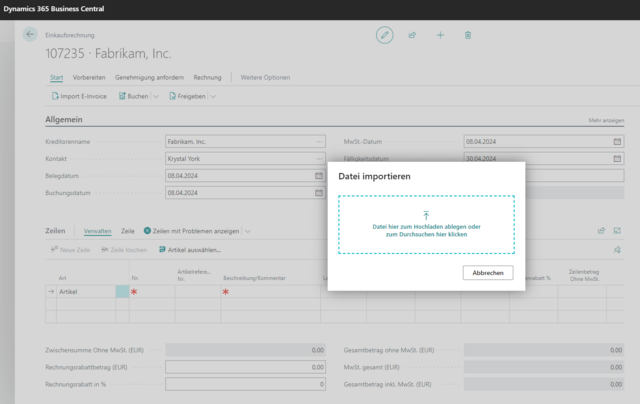This screenshot has width=640, height=404.
Task: Click Neue Zeile action
Action: (x=71, y=250)
